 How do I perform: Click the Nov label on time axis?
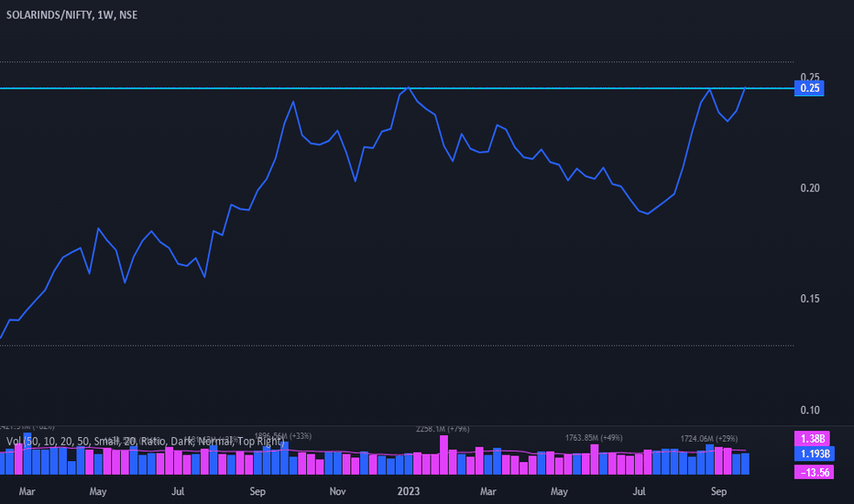click(x=337, y=491)
